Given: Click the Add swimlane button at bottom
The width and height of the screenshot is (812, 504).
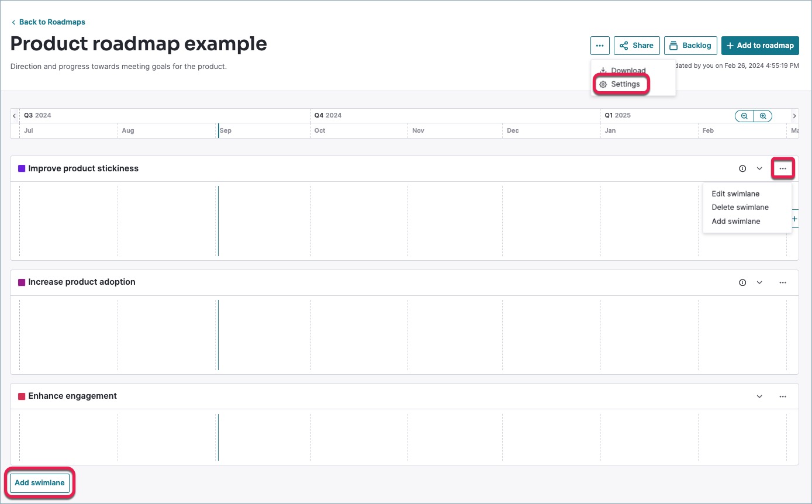Looking at the screenshot, I should click(x=40, y=483).
